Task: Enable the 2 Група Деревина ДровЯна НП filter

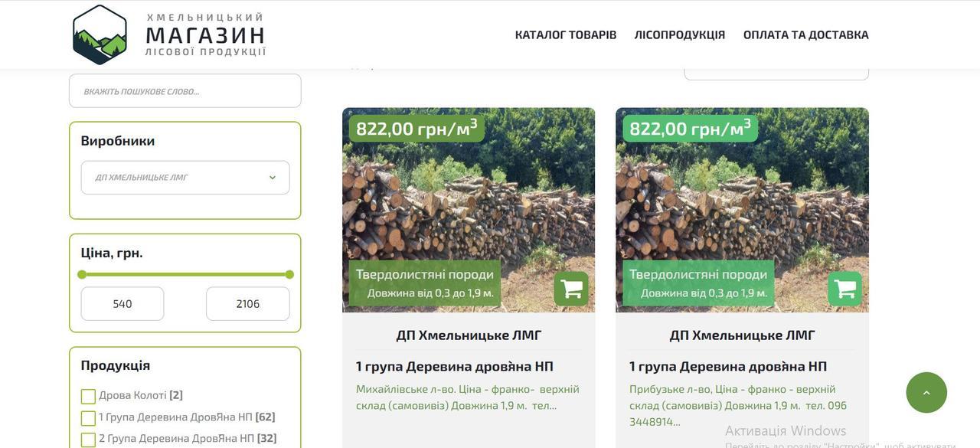Action: [88, 440]
